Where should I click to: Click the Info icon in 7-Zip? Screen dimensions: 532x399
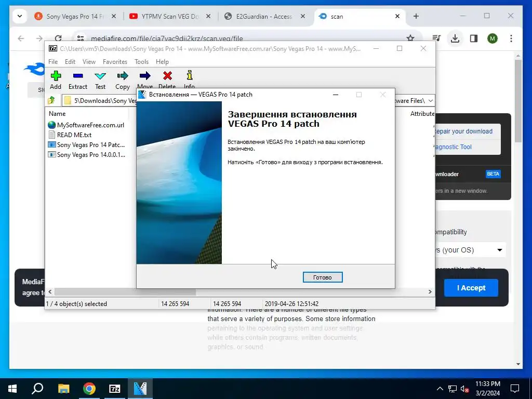tap(189, 75)
